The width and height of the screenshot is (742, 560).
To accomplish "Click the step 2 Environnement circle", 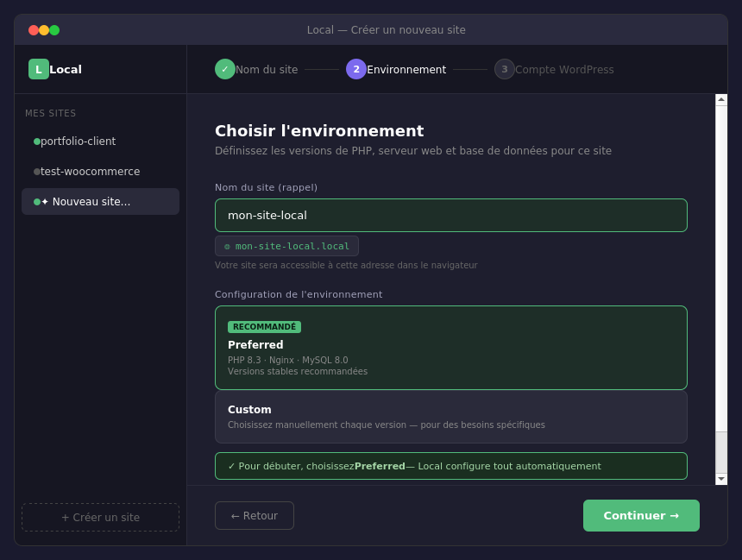I will coord(355,69).
